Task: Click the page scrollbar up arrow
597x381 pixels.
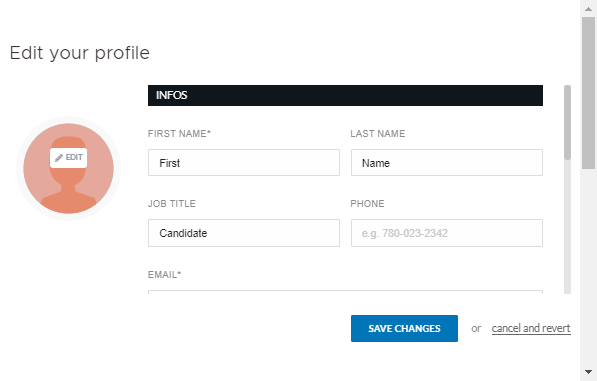Action: pyautogui.click(x=588, y=8)
